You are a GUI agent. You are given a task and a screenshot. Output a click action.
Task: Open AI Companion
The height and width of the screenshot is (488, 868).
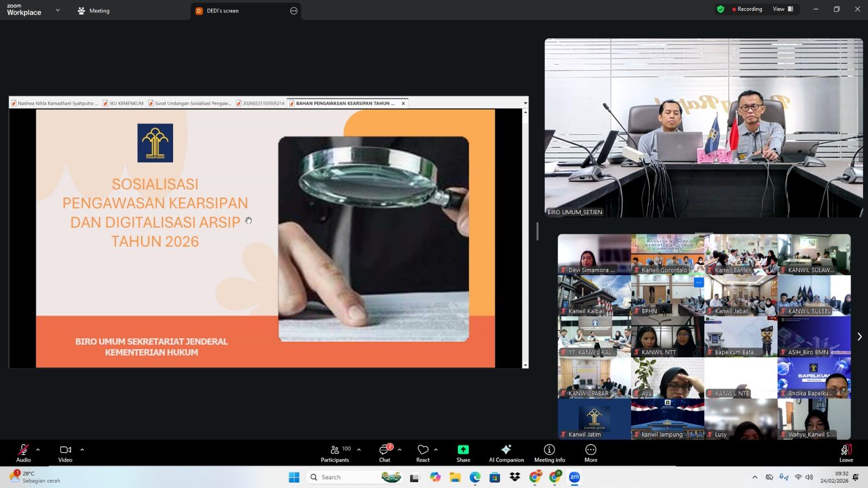506,453
